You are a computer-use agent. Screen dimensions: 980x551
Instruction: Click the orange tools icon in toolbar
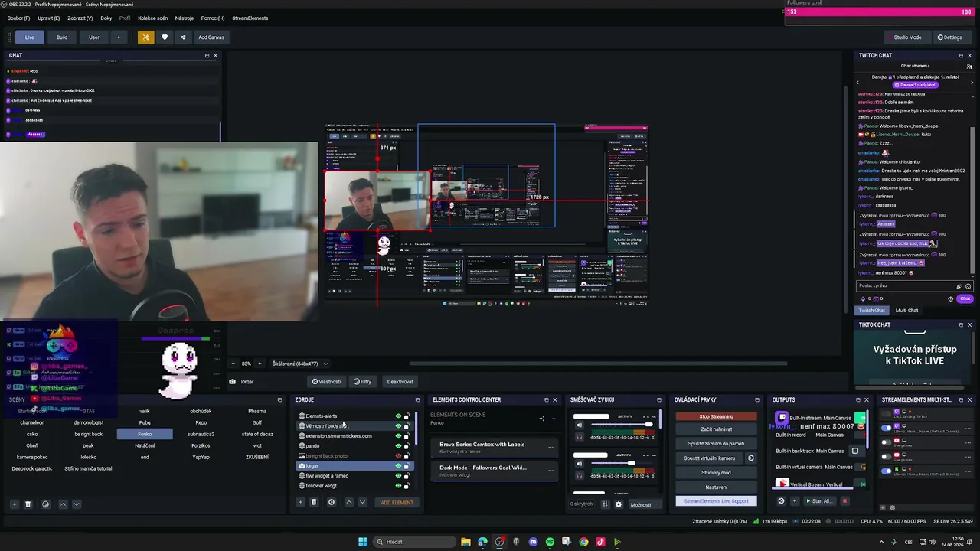coord(145,37)
